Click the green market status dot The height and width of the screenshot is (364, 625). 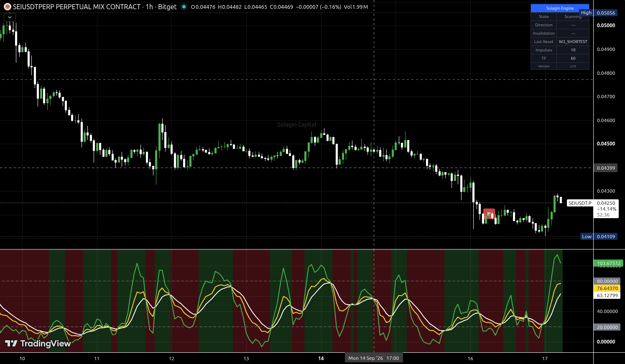[184, 7]
